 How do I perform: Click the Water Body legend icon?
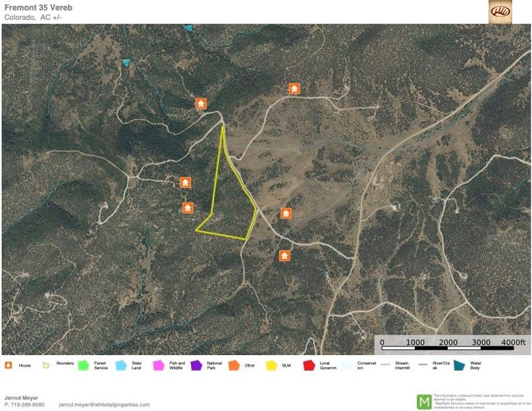click(460, 366)
